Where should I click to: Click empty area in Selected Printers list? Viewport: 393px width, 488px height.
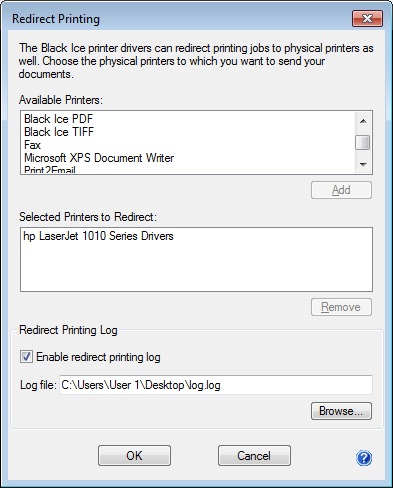(196, 268)
